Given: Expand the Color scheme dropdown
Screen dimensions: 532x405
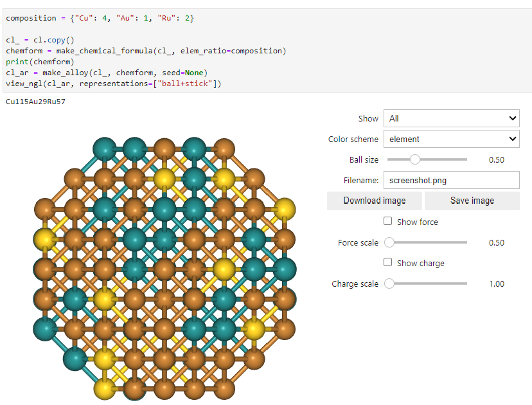Looking at the screenshot, I should [451, 139].
